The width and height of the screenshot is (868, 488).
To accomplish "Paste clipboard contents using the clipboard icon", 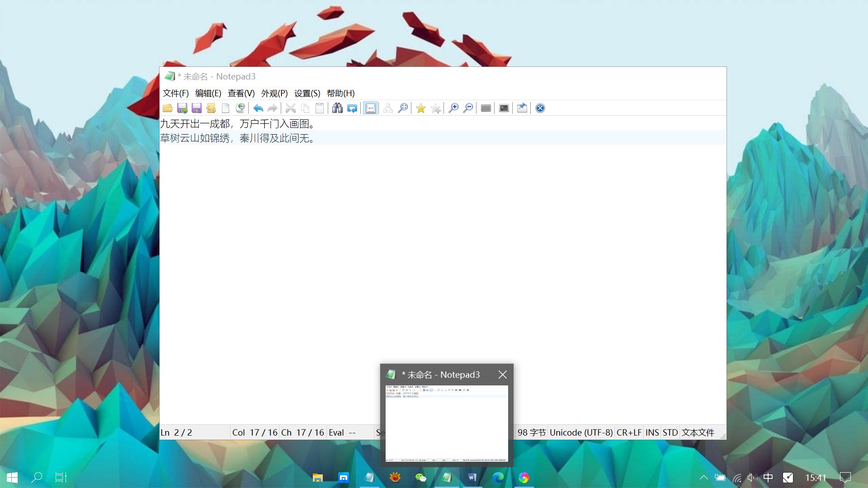I will (319, 108).
